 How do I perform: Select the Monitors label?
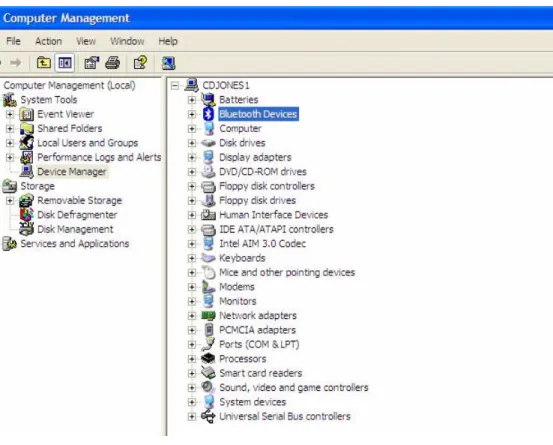click(x=238, y=301)
